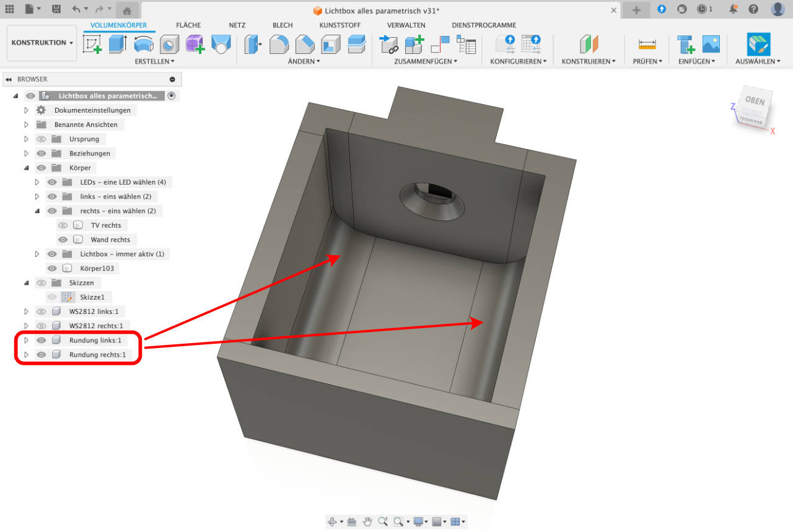
Task: Switch to the FLÄCHE tab
Action: 188,25
